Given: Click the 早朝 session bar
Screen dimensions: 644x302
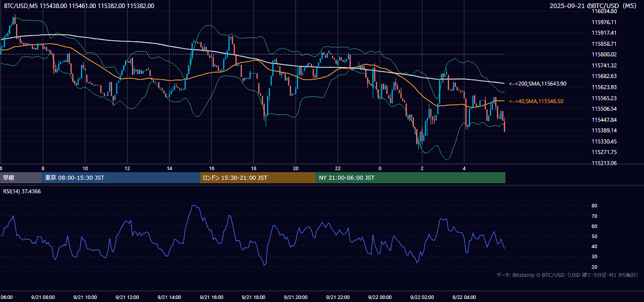Looking at the screenshot, I should [21, 178].
